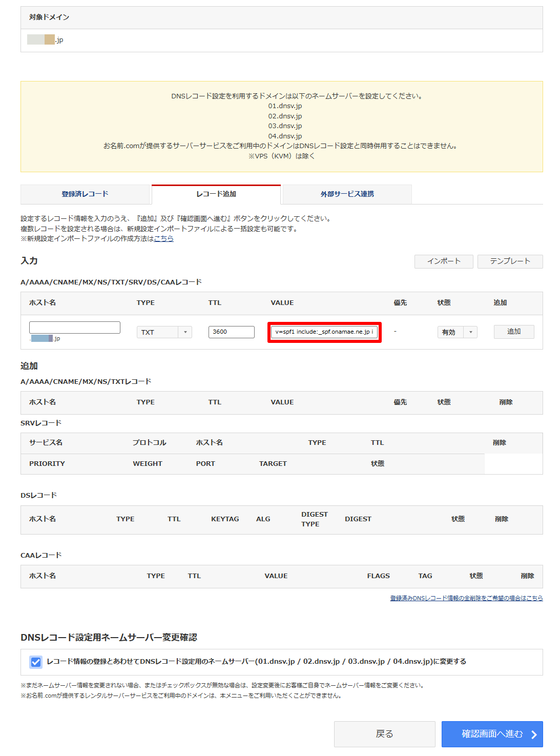Select the レコード追加 tab
560x756 pixels.
tap(216, 194)
